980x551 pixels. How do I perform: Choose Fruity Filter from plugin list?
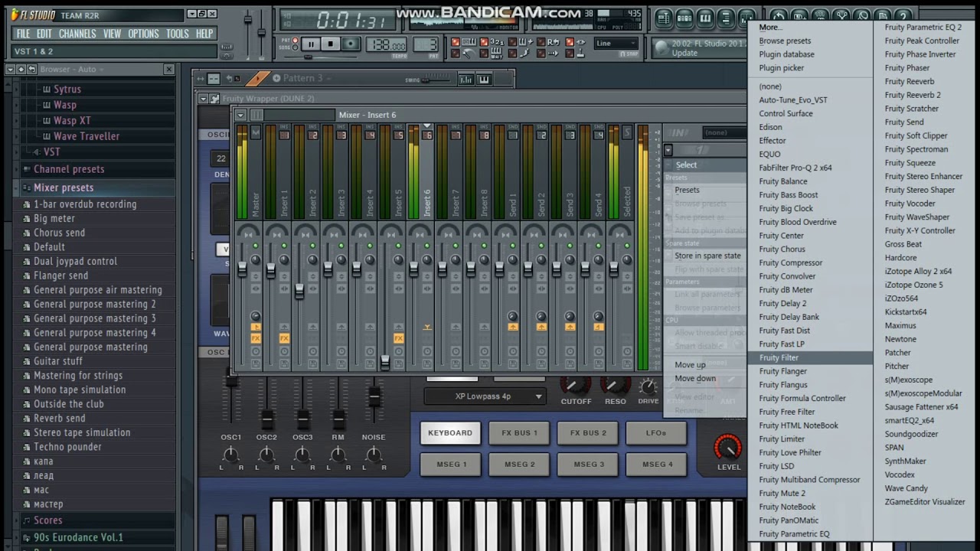point(810,357)
